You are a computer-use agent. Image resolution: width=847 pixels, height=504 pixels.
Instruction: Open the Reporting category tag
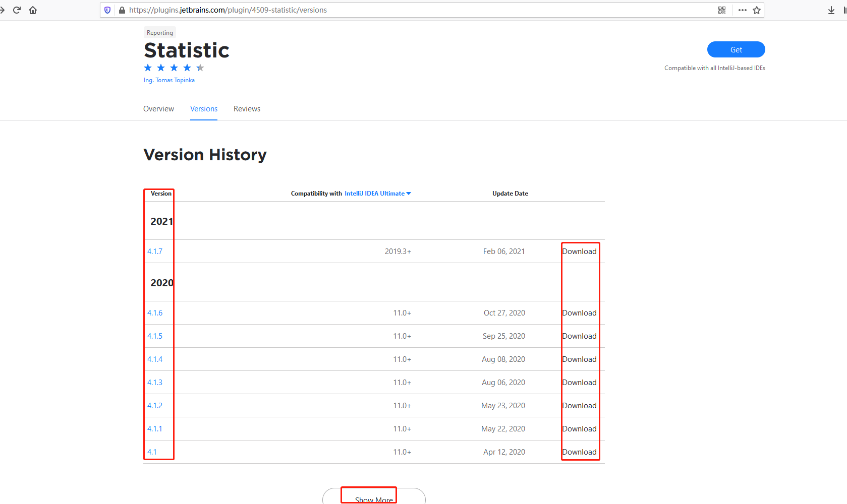click(x=160, y=33)
